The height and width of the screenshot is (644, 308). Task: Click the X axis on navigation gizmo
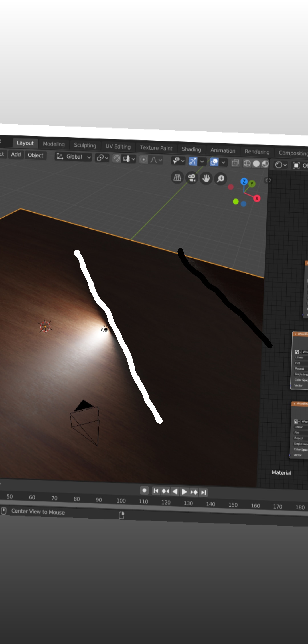[257, 198]
